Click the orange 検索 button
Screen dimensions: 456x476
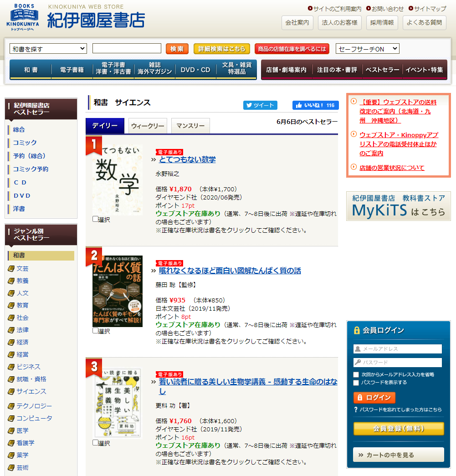click(x=177, y=49)
